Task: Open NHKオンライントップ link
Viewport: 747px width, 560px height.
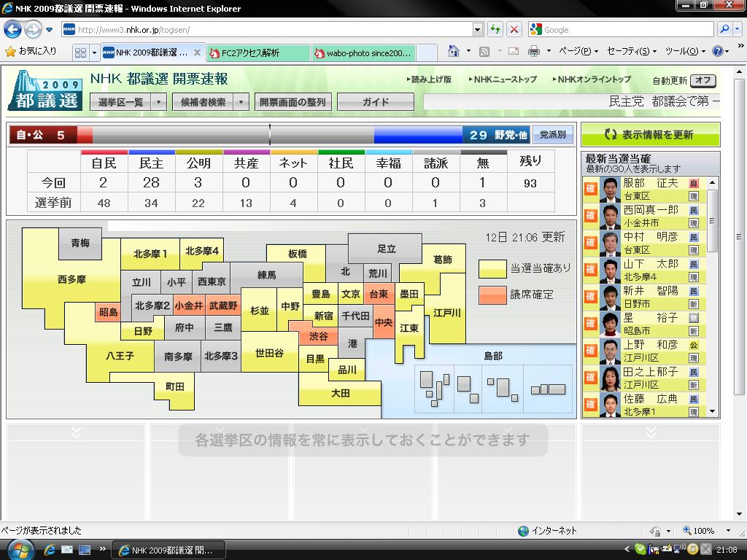Action: (x=592, y=79)
